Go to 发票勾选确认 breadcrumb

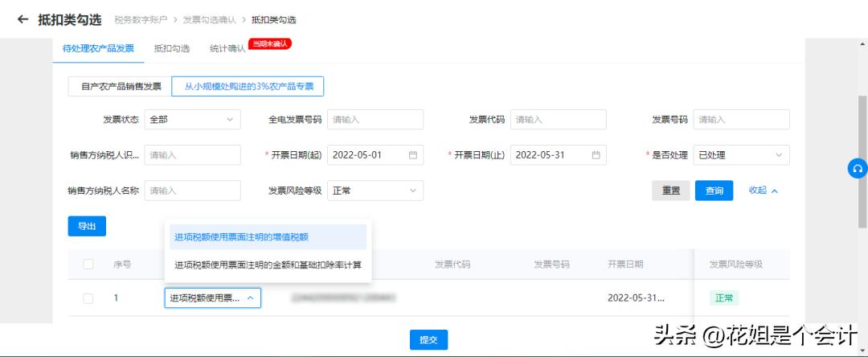pos(210,20)
